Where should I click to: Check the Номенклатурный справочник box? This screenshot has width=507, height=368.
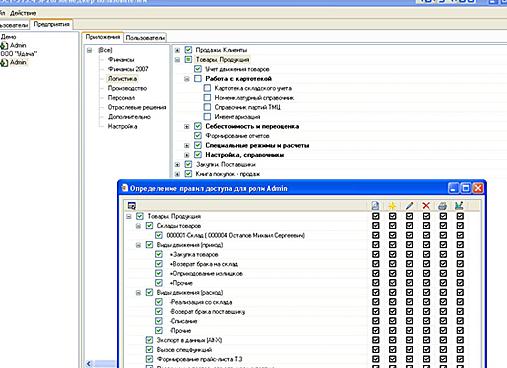tap(207, 98)
